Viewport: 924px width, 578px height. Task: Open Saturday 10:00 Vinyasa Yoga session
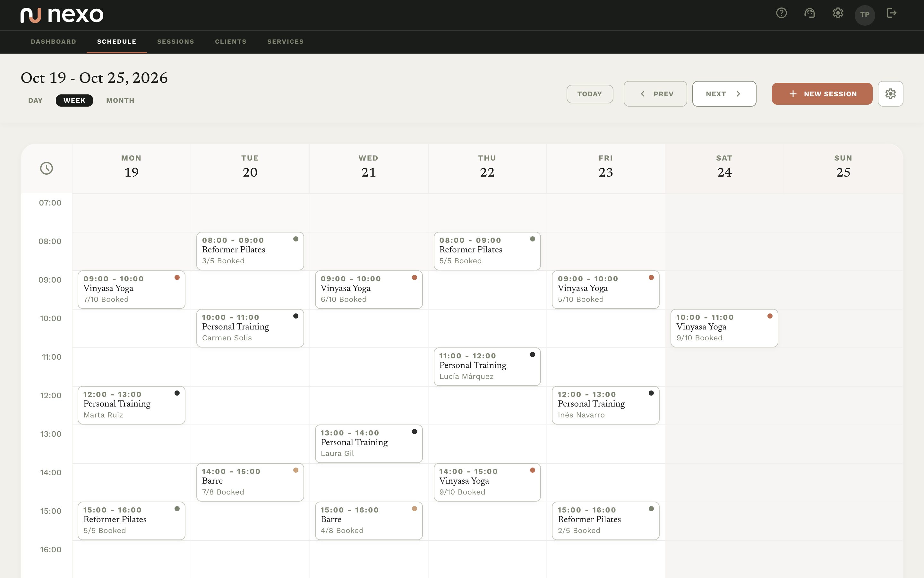pyautogui.click(x=724, y=328)
